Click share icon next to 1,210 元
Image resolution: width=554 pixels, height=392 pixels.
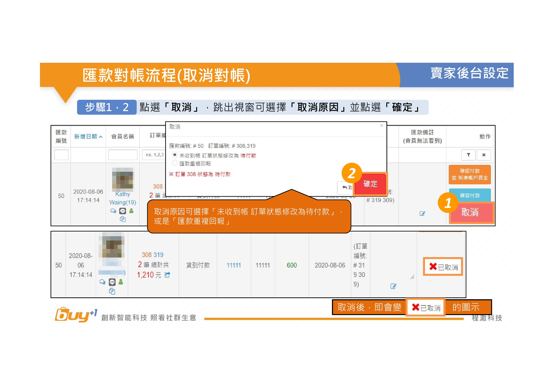coord(167,275)
